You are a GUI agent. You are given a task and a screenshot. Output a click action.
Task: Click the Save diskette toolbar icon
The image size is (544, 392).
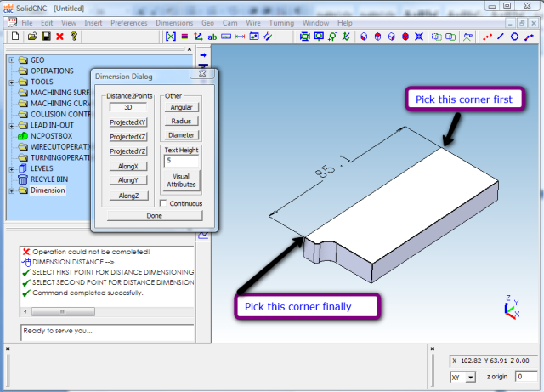46,37
